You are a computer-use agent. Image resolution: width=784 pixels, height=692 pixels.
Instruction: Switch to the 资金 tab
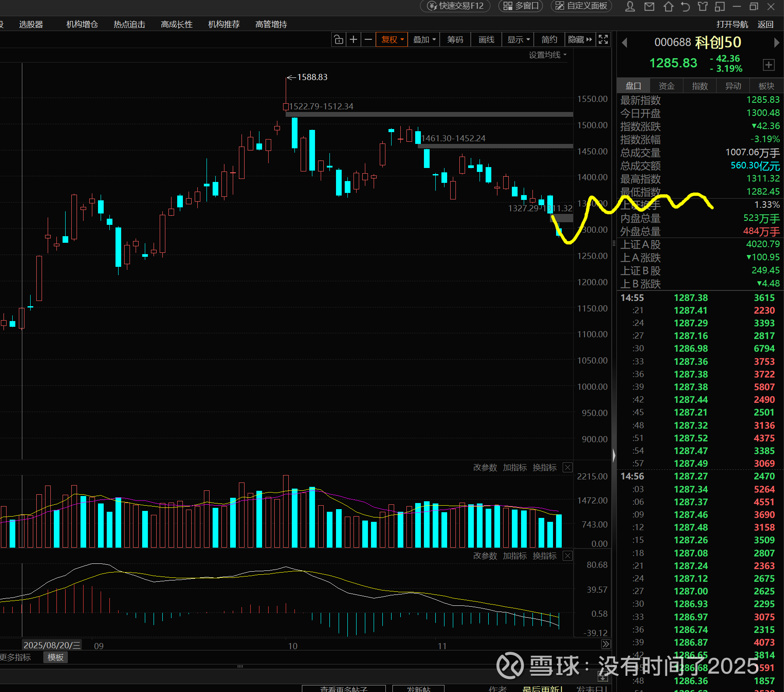click(x=666, y=86)
